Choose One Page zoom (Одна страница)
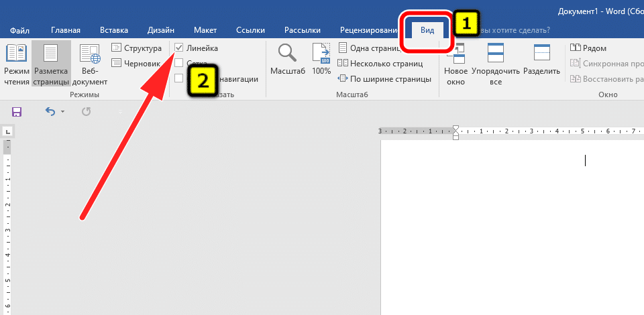The height and width of the screenshot is (315, 644). (x=370, y=48)
